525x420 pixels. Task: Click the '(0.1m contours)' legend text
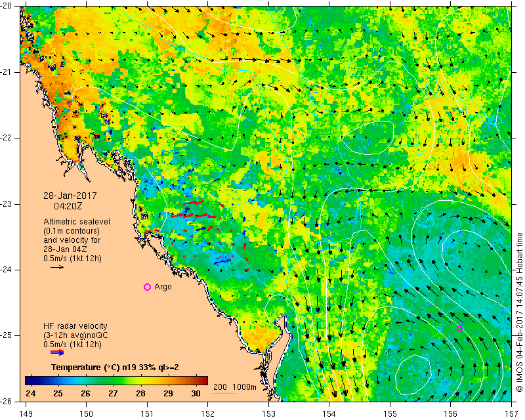[72, 231]
